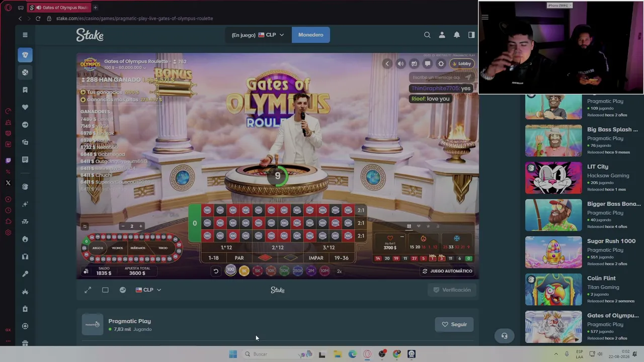The height and width of the screenshot is (362, 644).
Task: Open LIT City game thumbnail
Action: point(553,177)
